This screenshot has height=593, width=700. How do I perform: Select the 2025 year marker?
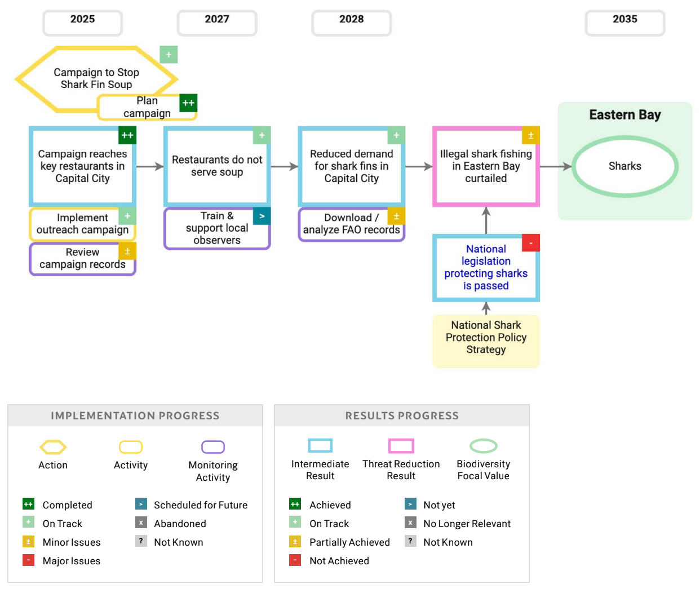[82, 23]
